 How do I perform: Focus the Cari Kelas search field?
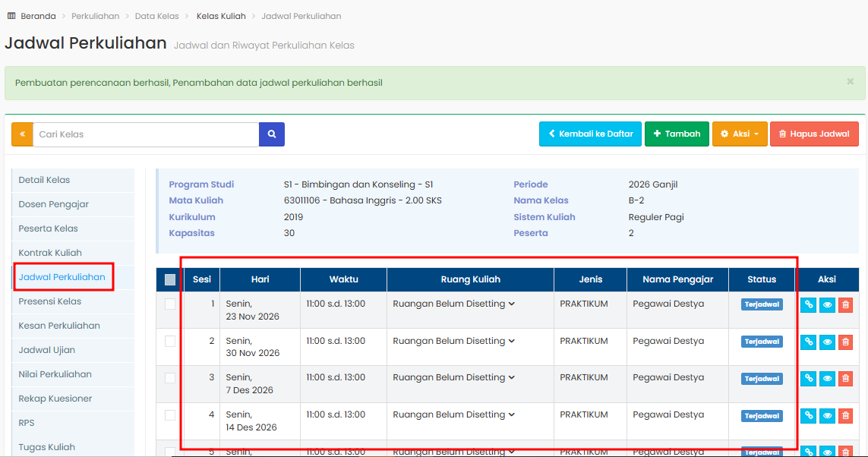point(146,134)
